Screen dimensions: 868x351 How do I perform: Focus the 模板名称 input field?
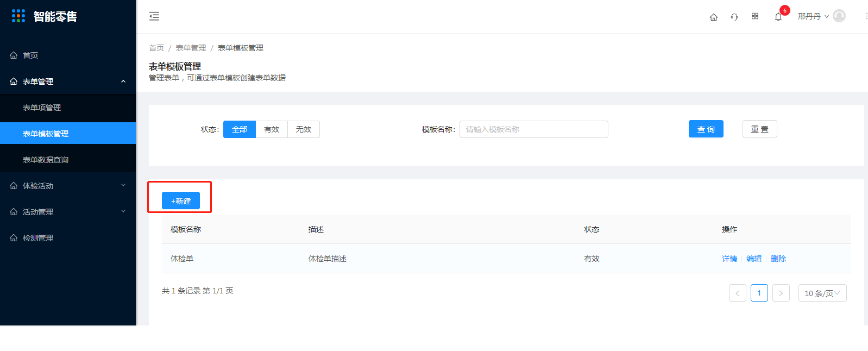tap(534, 129)
